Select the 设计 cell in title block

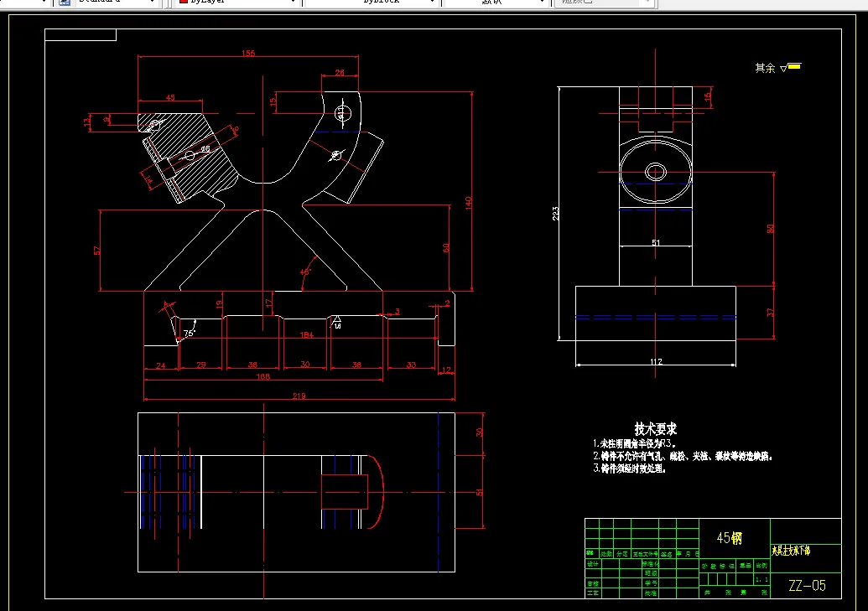(x=592, y=564)
